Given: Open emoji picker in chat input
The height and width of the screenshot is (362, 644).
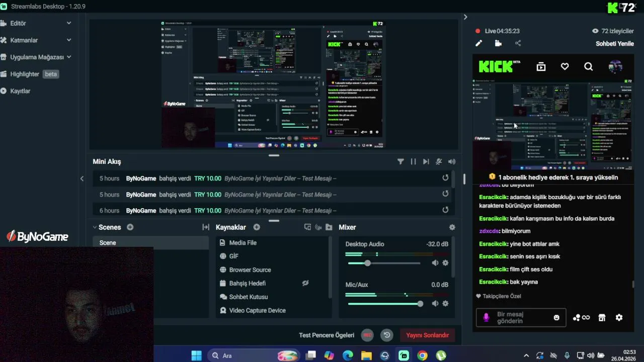Looking at the screenshot, I should coord(556,318).
